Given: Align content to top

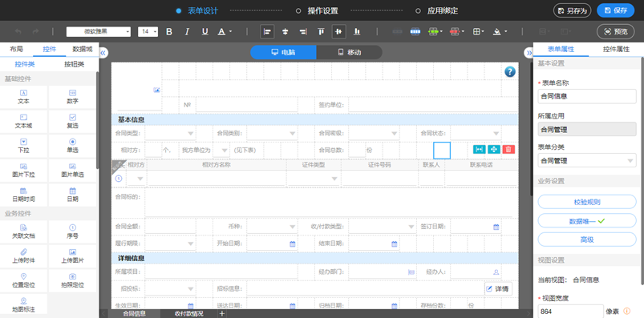Looking at the screenshot, I should [x=321, y=31].
